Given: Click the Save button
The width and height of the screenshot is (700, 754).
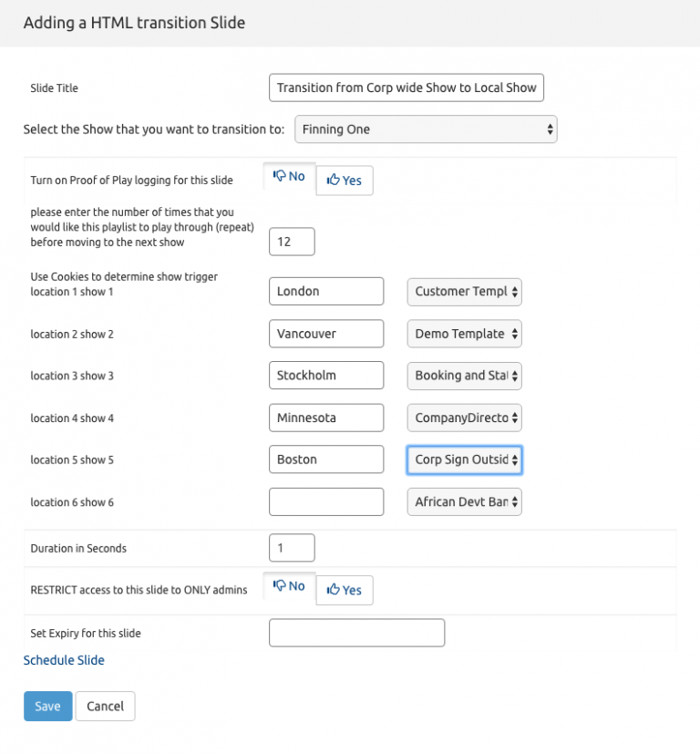Looking at the screenshot, I should point(47,706).
